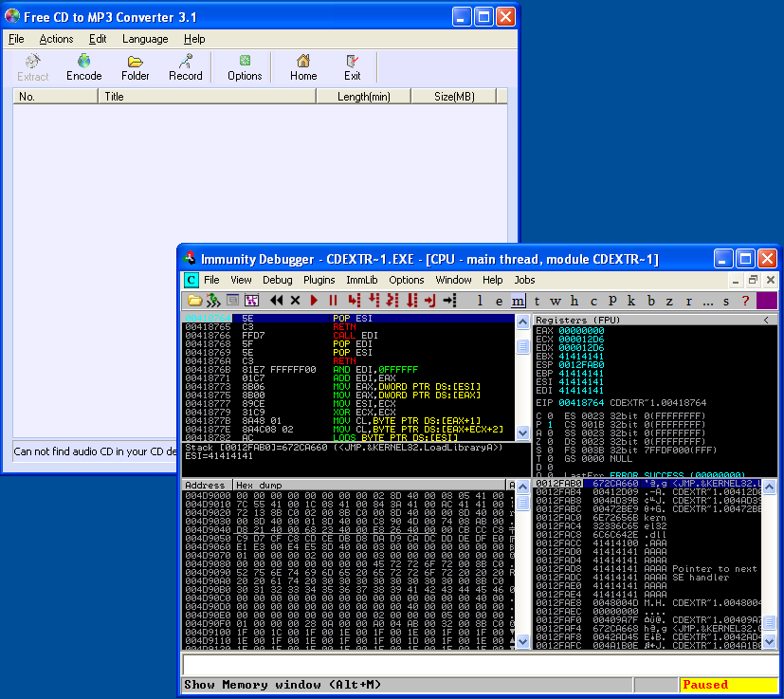Show Patches window with 'p' button
The width and height of the screenshot is (784, 699).
coord(612,301)
